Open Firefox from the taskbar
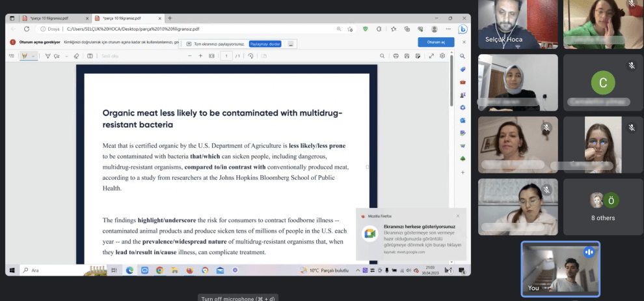The width and height of the screenshot is (644, 301). 190,270
